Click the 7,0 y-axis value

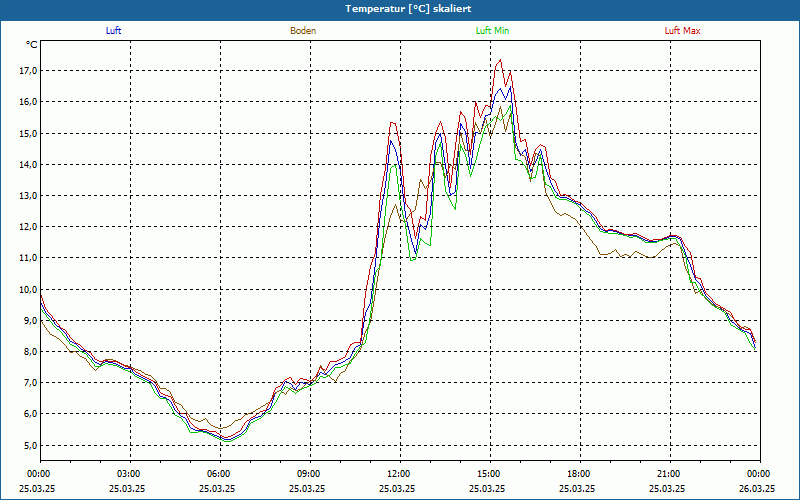coord(30,383)
